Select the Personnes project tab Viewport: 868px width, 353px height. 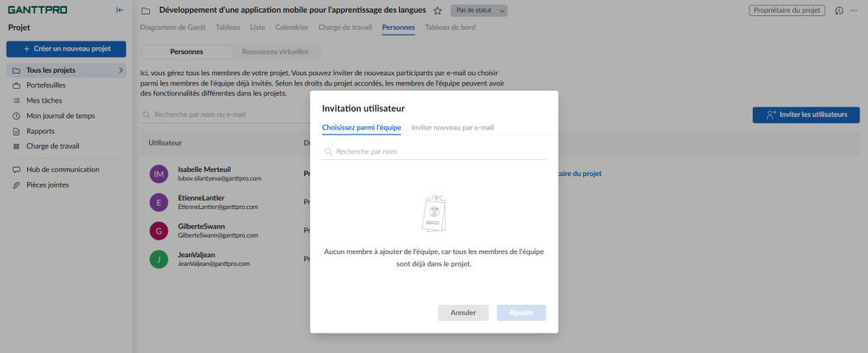coord(398,27)
